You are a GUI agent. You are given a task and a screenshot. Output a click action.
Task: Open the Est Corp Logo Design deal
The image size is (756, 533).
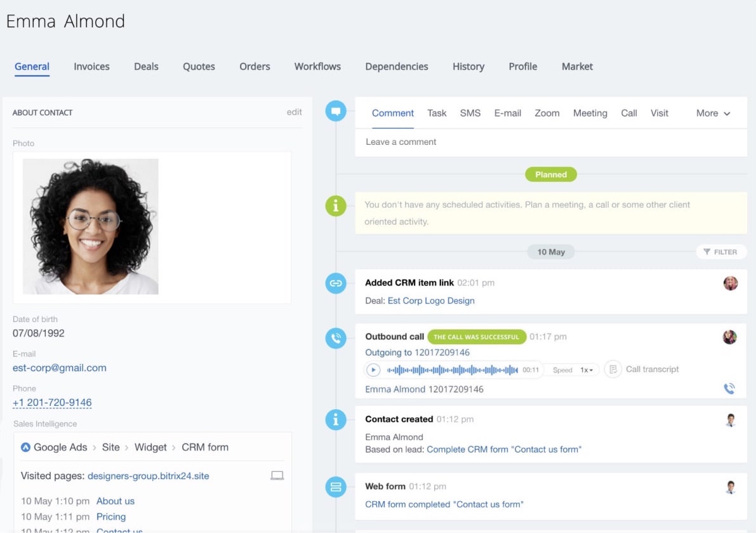(x=431, y=300)
